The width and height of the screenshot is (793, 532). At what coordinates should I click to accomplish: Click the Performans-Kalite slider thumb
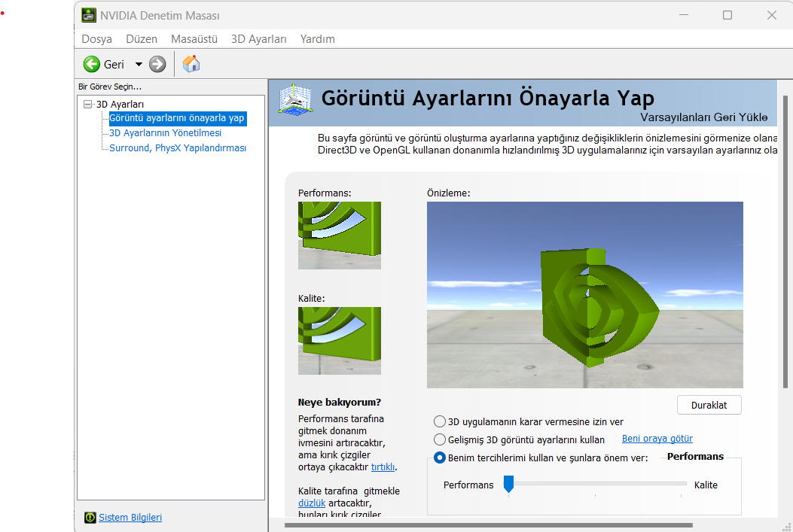(509, 484)
